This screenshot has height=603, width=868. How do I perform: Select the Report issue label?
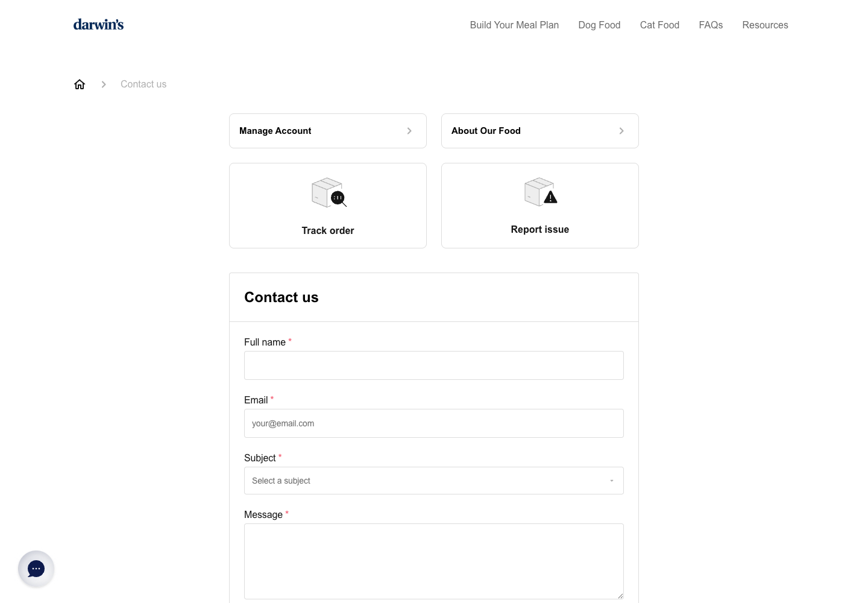click(540, 229)
